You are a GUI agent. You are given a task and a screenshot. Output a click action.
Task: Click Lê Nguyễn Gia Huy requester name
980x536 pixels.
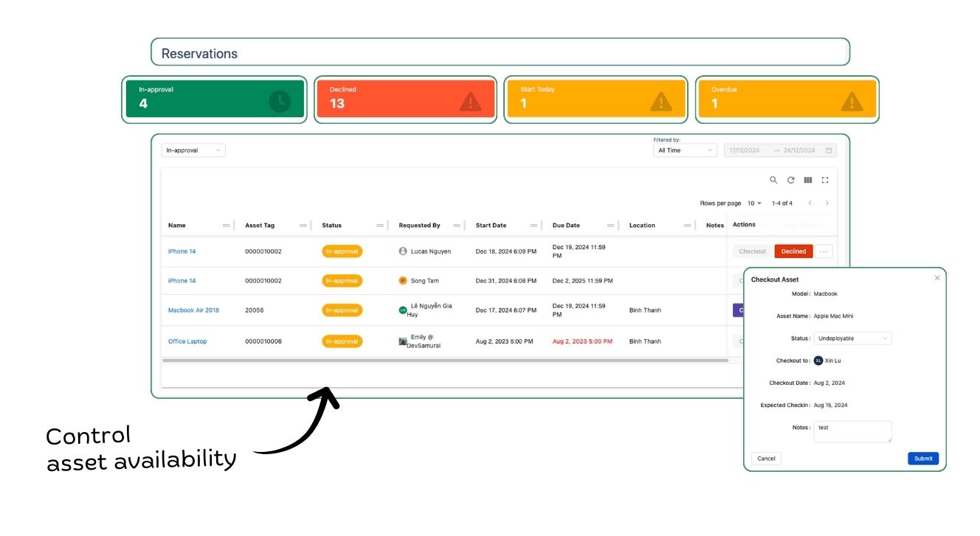coord(429,310)
